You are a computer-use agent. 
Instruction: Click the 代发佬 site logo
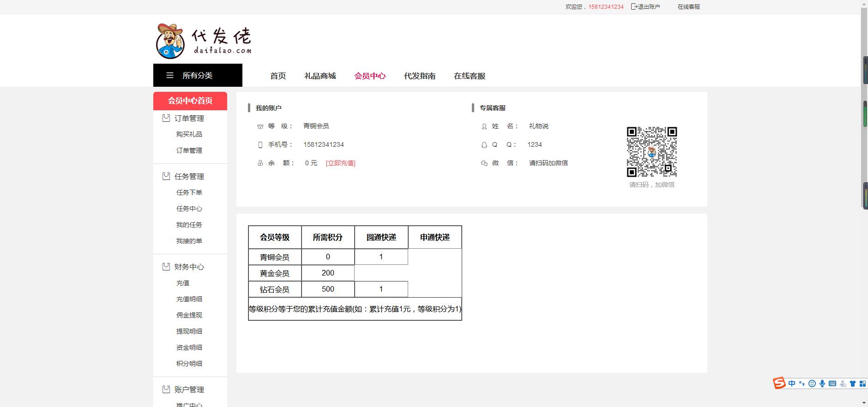coord(204,41)
